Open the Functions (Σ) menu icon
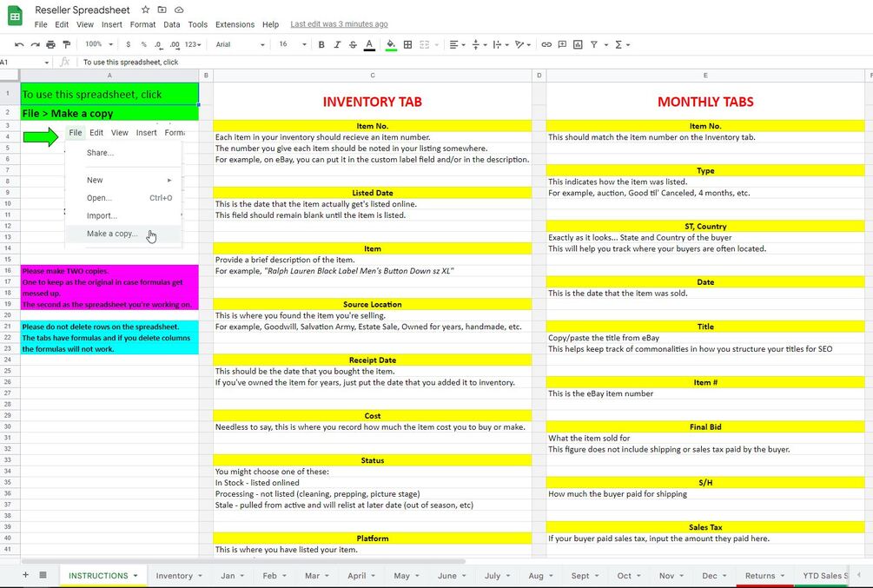 (x=618, y=44)
